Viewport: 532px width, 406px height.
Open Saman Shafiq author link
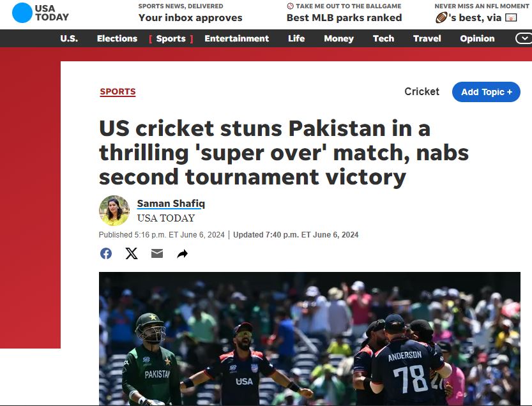pos(171,204)
